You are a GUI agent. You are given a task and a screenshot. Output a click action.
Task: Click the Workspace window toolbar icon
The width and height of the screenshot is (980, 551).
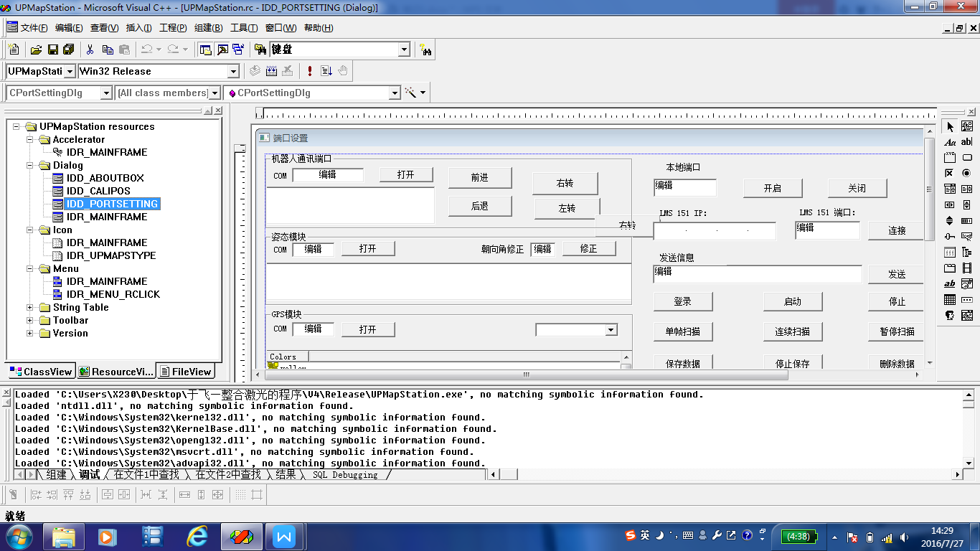[x=206, y=50]
